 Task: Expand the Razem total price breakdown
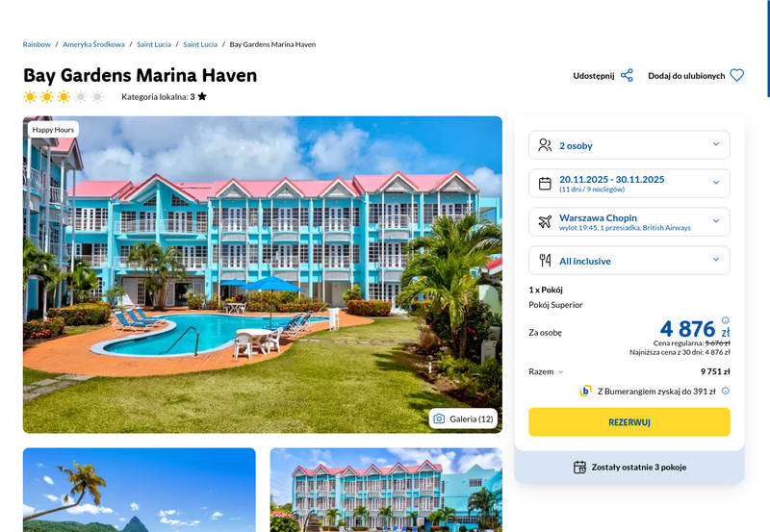(546, 371)
